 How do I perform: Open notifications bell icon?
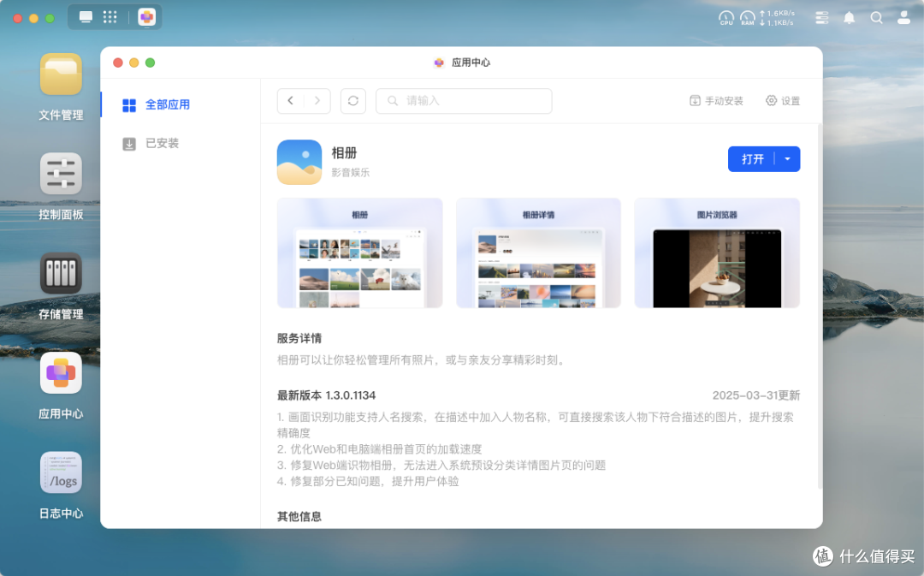point(850,18)
